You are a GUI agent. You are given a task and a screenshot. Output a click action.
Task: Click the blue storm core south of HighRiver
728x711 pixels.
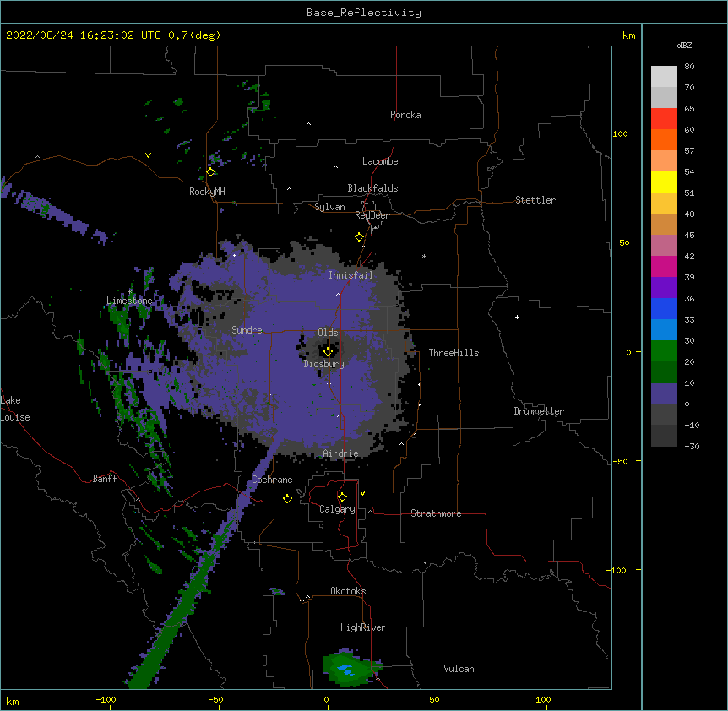point(345,669)
